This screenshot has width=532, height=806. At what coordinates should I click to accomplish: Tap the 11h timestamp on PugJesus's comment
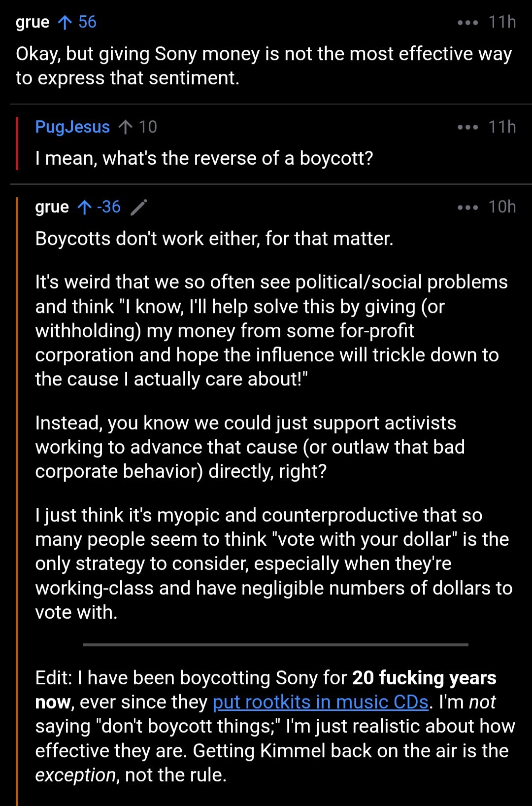[x=502, y=127]
